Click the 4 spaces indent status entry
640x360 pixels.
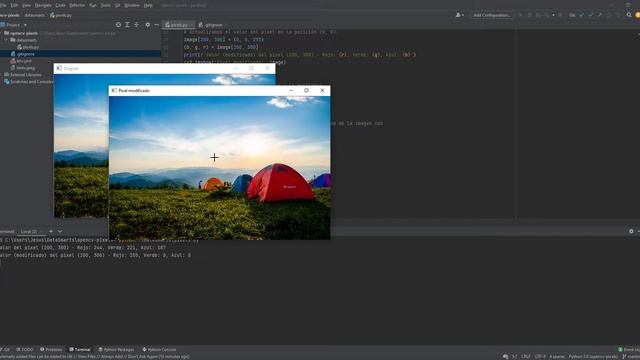[x=557, y=356]
